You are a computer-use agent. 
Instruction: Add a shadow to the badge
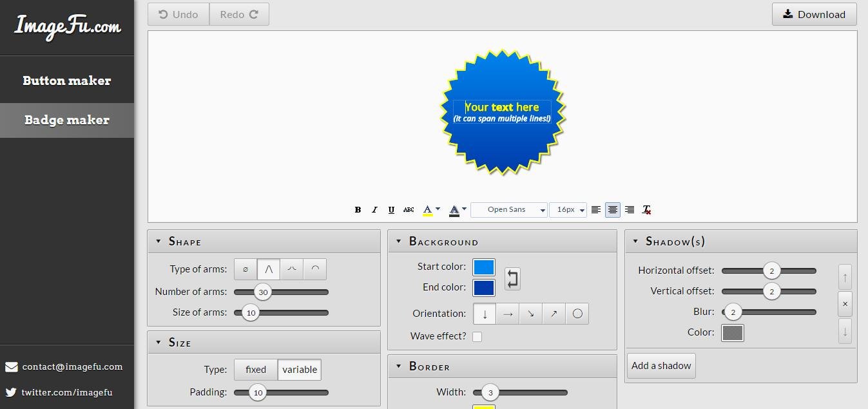click(661, 366)
